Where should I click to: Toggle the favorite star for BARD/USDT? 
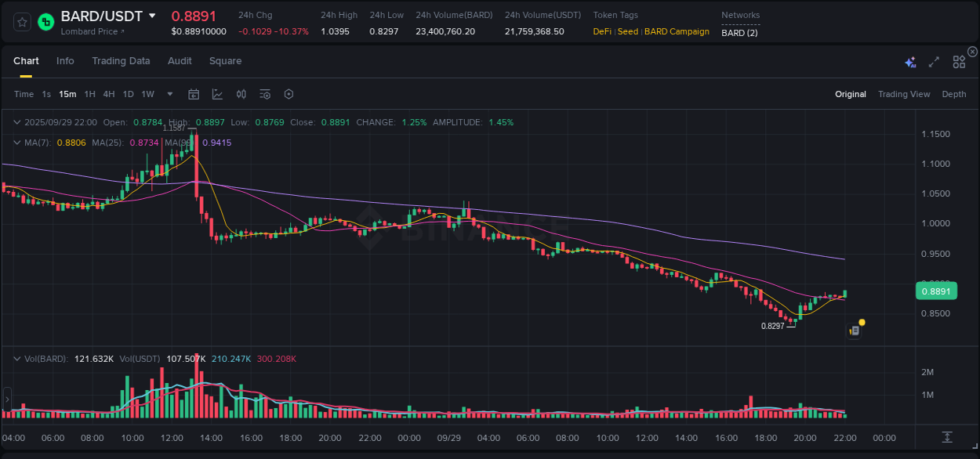(x=21, y=22)
